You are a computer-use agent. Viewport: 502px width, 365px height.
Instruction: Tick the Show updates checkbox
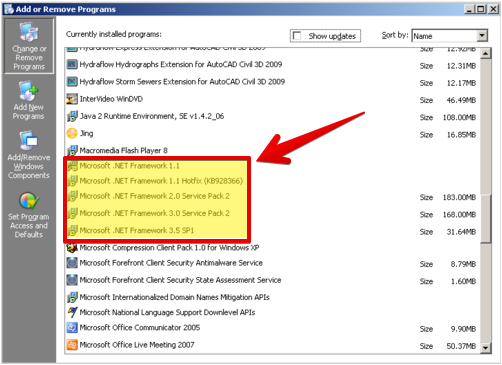pyautogui.click(x=297, y=36)
